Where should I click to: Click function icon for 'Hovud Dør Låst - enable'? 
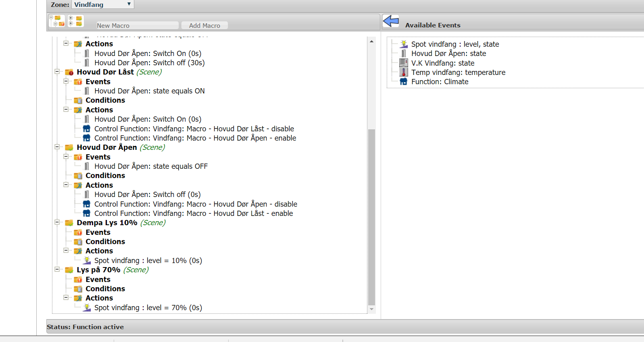[x=87, y=213]
